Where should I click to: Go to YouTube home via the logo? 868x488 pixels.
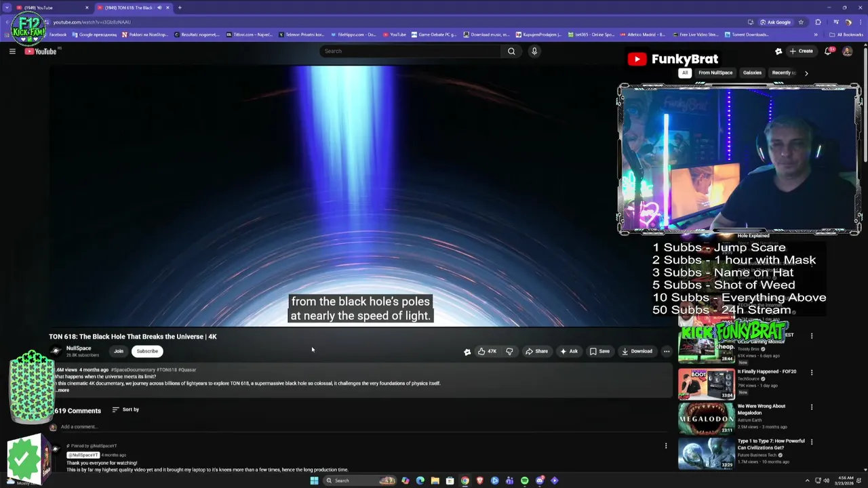coord(41,52)
